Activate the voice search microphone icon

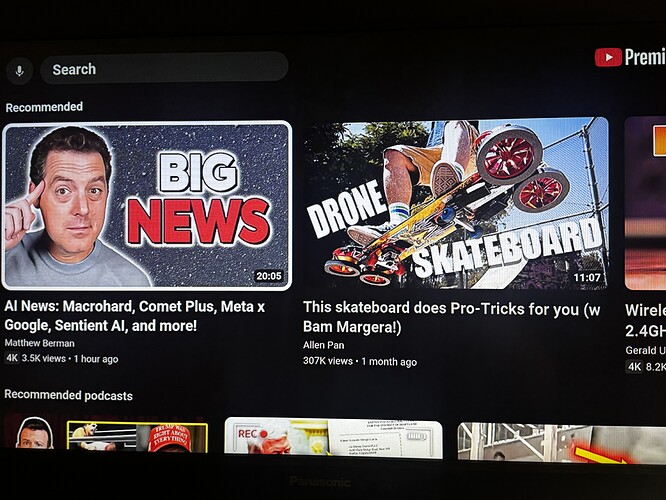[19, 71]
